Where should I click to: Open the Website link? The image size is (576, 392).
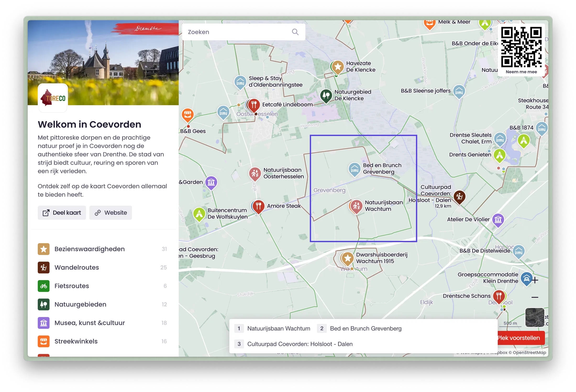tap(110, 212)
